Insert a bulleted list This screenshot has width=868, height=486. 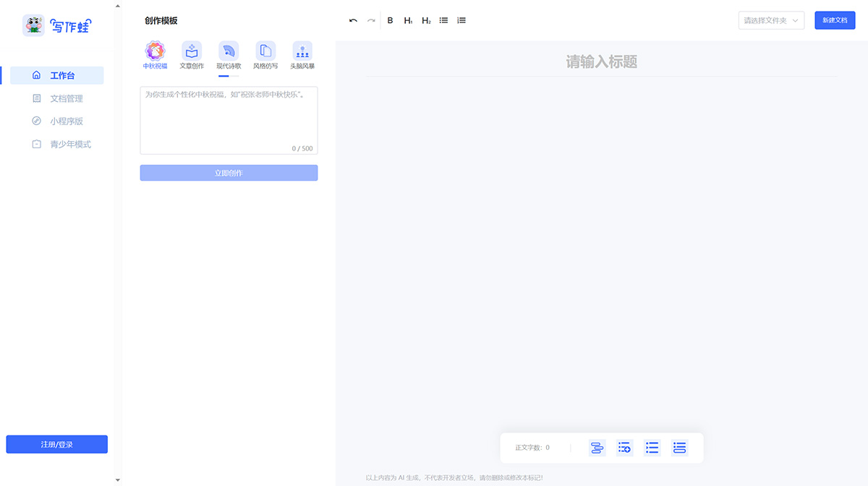444,20
